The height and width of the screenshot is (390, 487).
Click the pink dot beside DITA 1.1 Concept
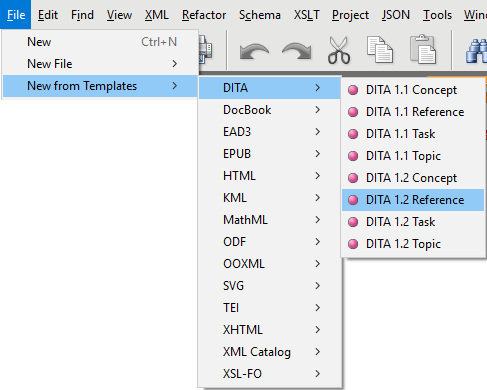353,90
